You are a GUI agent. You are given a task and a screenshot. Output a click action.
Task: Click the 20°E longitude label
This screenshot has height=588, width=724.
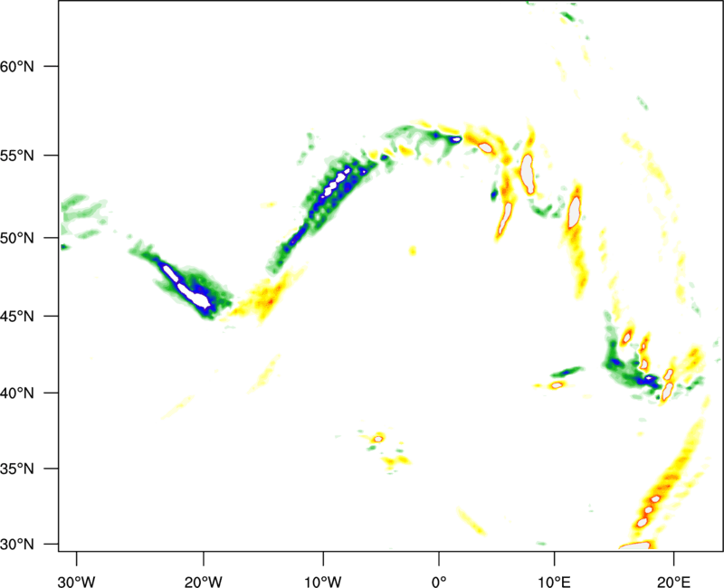[673, 582]
